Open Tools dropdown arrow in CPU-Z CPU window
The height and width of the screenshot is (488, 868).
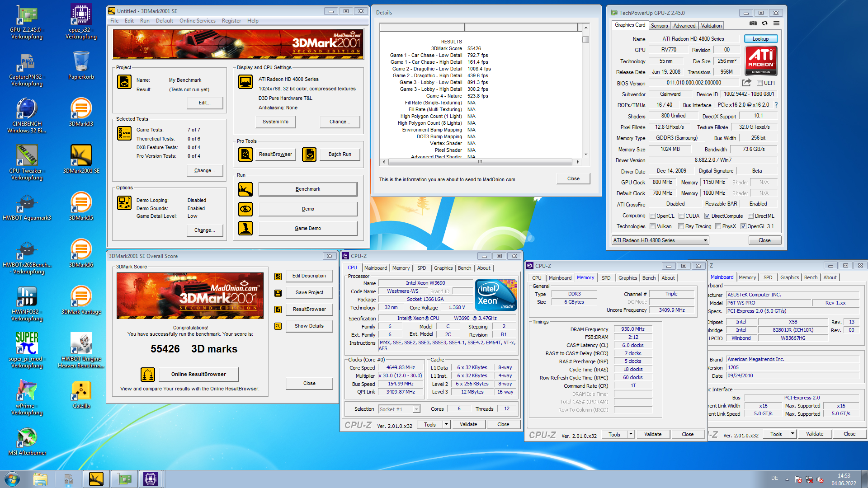click(x=446, y=424)
